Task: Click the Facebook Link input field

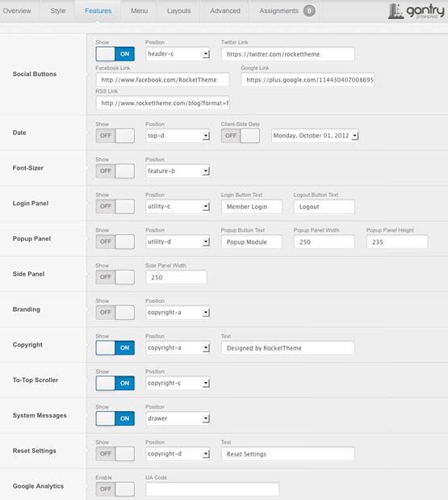Action: [x=162, y=80]
